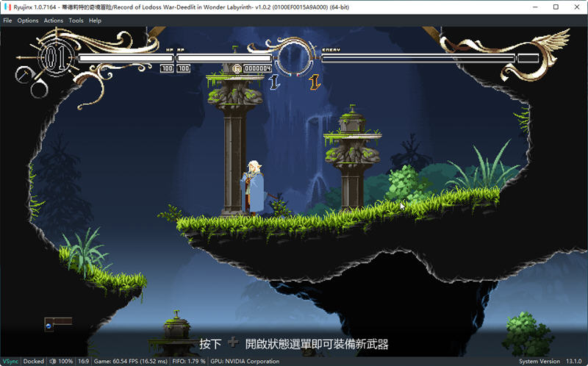The width and height of the screenshot is (588, 366).
Task: Click the Ryujinx window title text
Action: click(x=181, y=7)
